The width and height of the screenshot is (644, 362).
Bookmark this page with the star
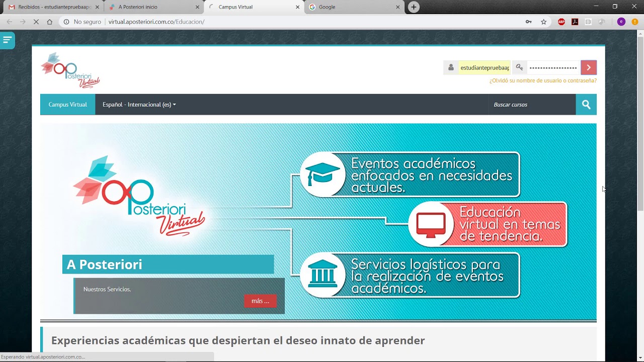pyautogui.click(x=544, y=22)
